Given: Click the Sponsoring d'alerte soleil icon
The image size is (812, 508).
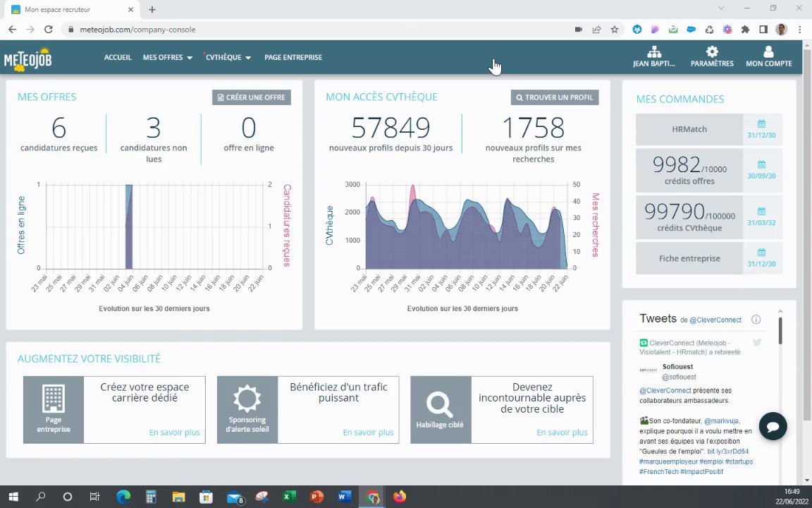Looking at the screenshot, I should [247, 399].
